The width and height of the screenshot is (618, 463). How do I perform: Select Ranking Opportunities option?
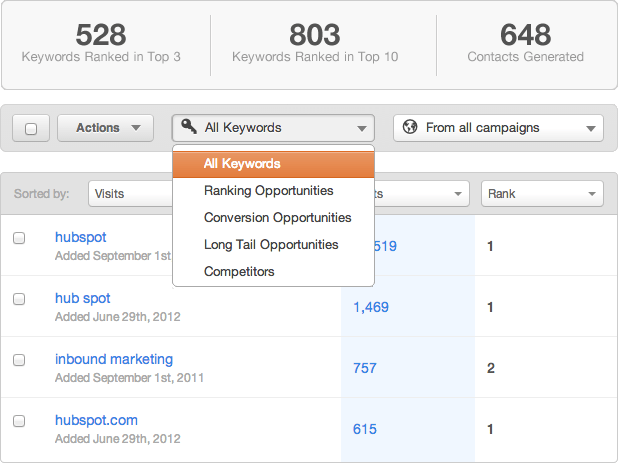[274, 191]
